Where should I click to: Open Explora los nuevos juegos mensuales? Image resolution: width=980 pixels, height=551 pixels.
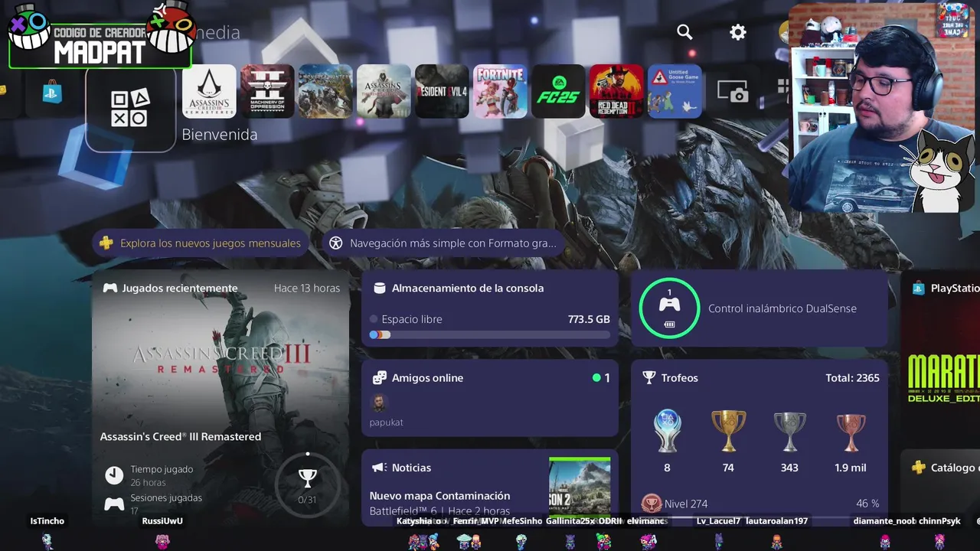[201, 243]
